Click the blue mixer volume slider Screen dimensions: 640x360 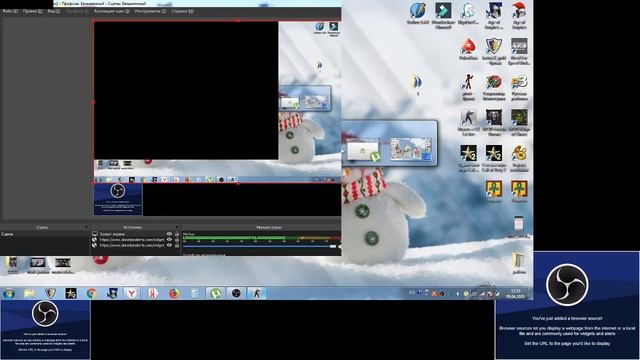coord(260,246)
